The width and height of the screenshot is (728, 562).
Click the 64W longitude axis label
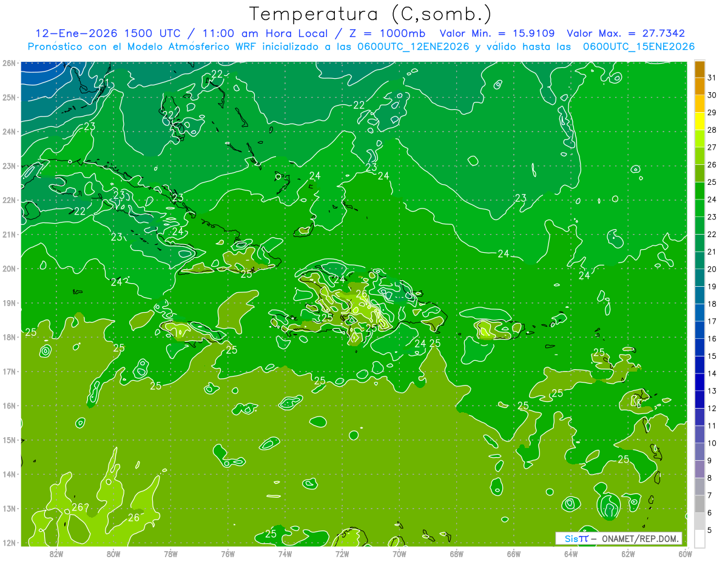pos(571,554)
